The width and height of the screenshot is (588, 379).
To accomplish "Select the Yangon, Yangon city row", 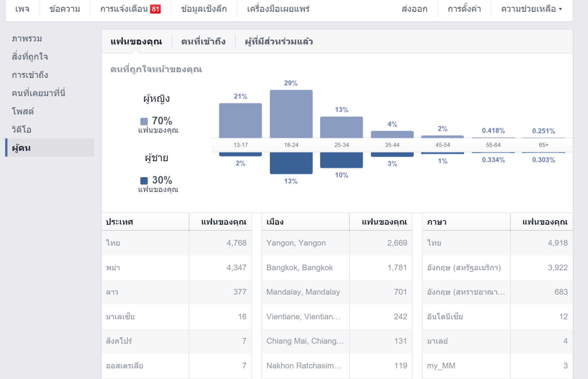I will pos(337,243).
